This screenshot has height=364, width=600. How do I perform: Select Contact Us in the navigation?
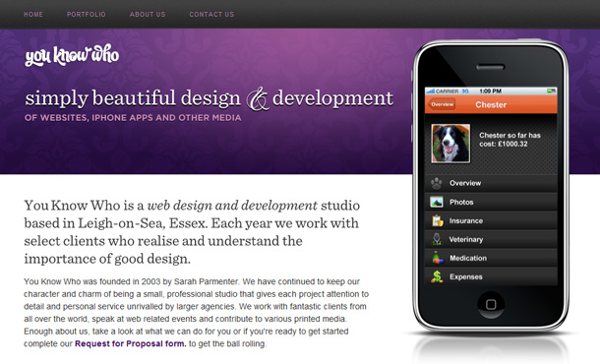[x=211, y=15]
